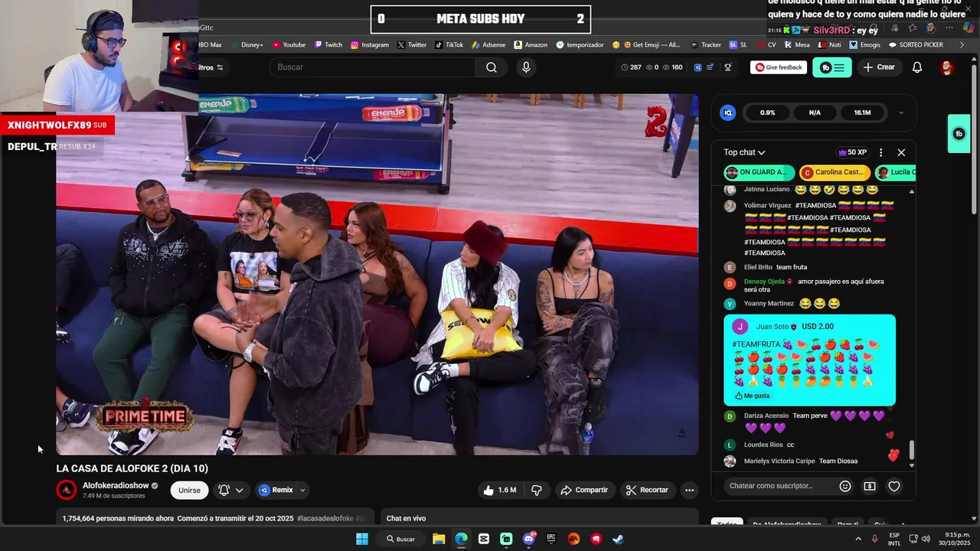This screenshot has width=980, height=551.
Task: Click the video player frame
Action: pos(377,274)
